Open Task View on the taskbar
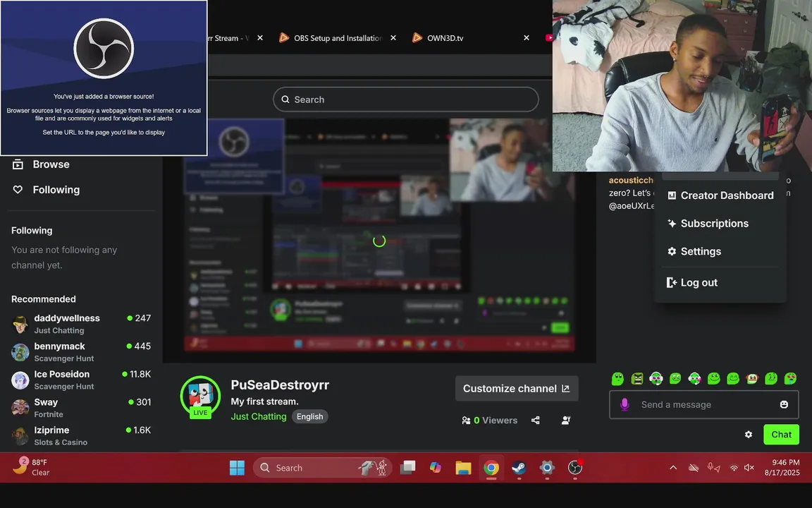812x508 pixels. 407,468
